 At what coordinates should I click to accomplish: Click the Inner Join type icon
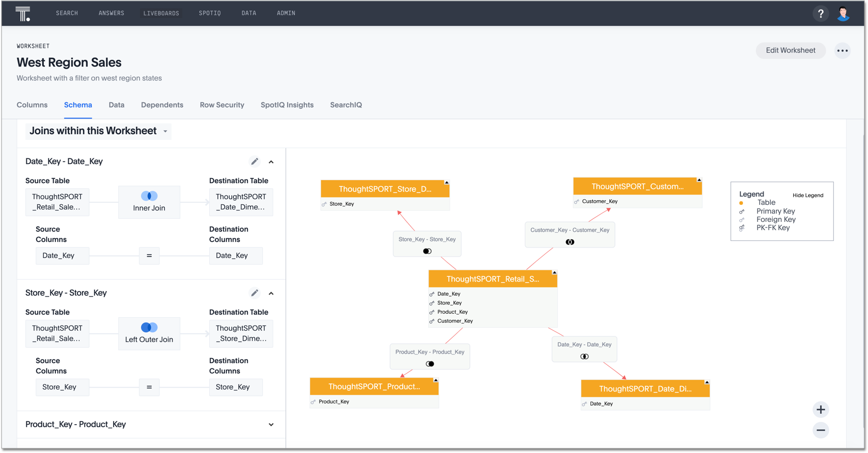tap(149, 196)
